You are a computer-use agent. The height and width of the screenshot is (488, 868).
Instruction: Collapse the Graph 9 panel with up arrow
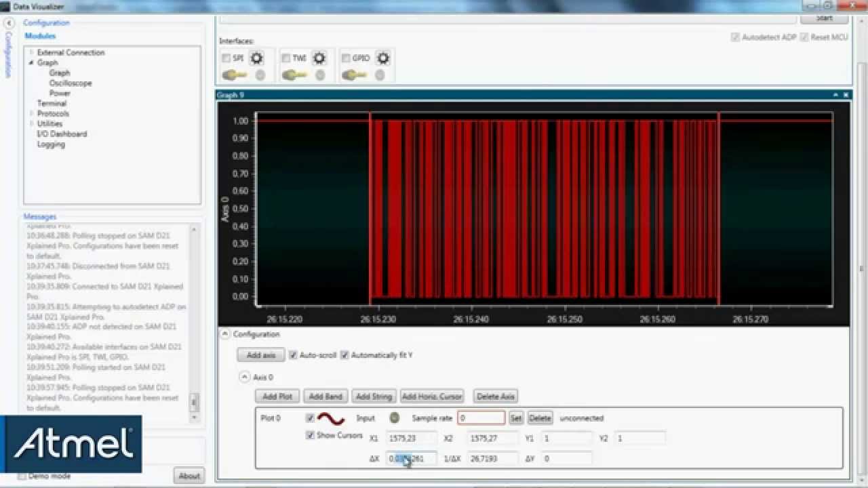coord(835,95)
